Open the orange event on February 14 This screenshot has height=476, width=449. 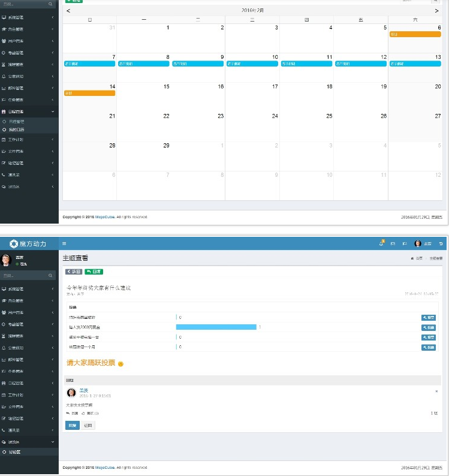[x=89, y=93]
